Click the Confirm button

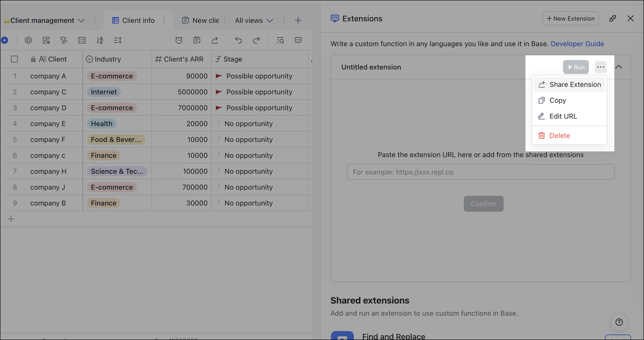tap(484, 204)
